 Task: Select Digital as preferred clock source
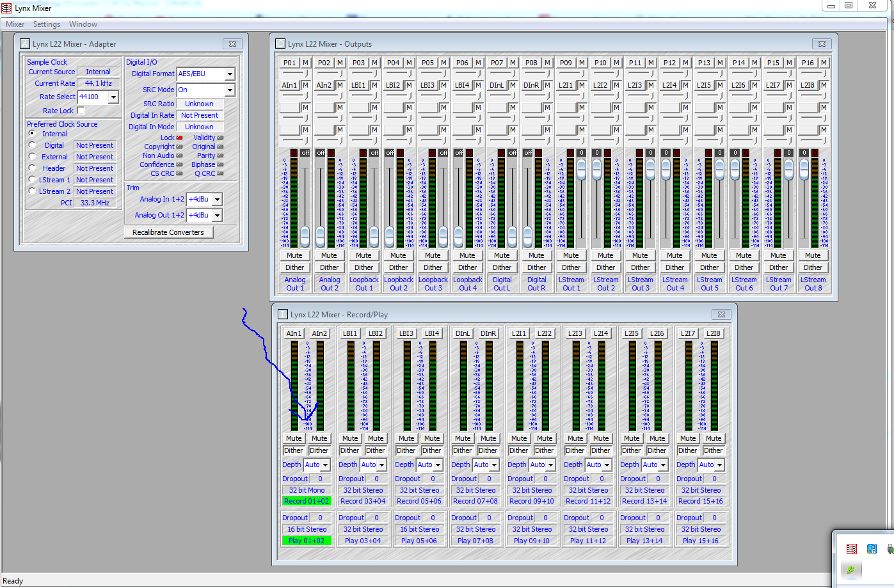point(32,145)
